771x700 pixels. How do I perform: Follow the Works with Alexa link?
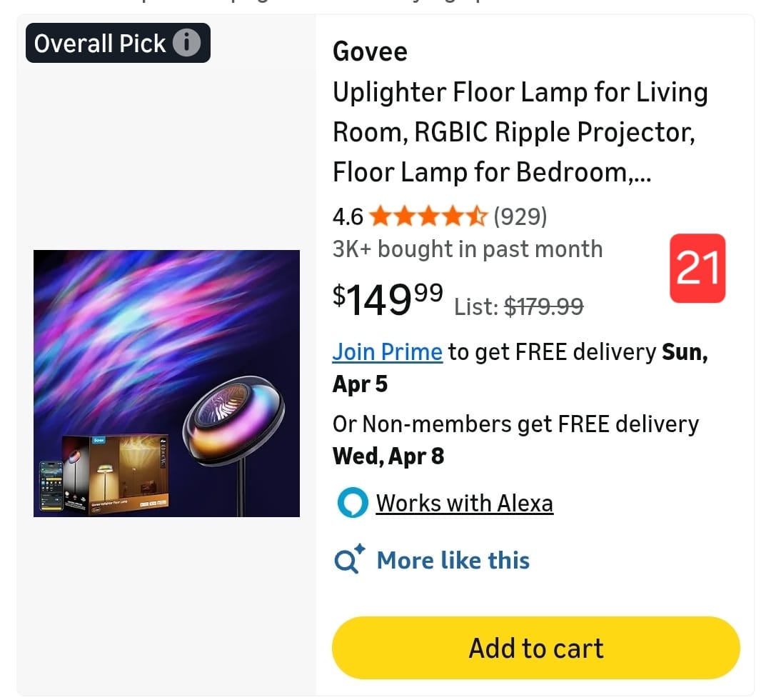pyautogui.click(x=464, y=503)
